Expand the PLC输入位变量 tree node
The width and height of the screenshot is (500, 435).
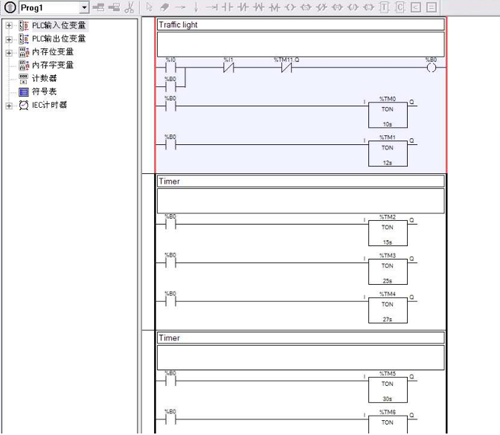click(9, 25)
